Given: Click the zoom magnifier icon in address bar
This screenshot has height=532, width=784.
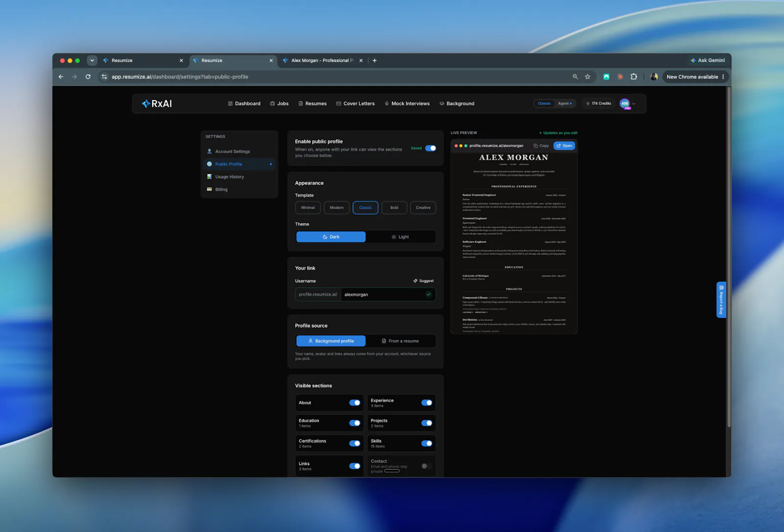Looking at the screenshot, I should 575,77.
